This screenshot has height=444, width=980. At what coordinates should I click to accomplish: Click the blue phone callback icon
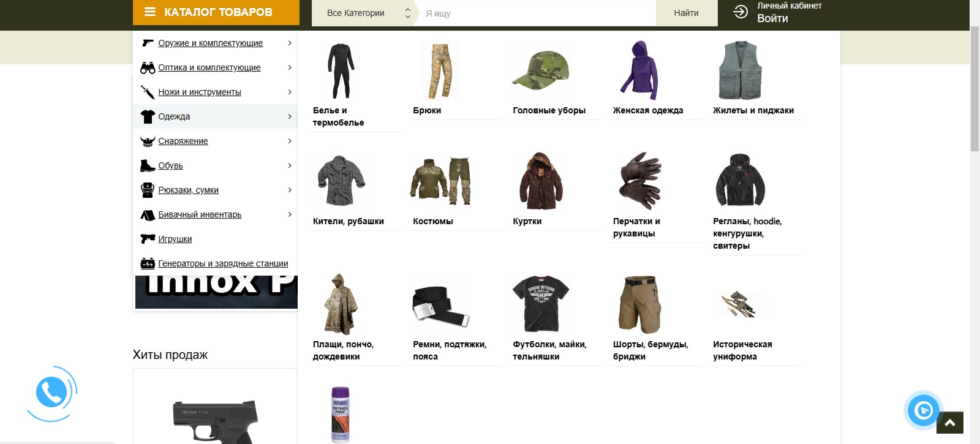[x=51, y=393]
